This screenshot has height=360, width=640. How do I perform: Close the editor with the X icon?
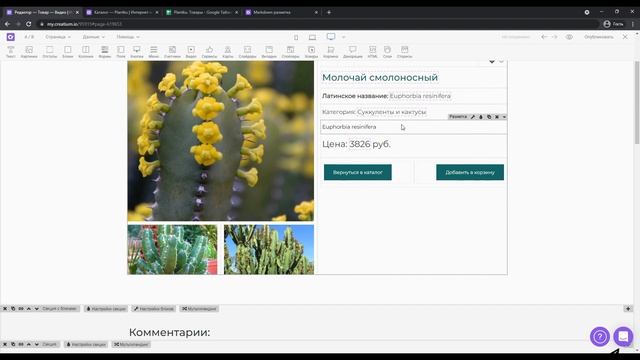[x=625, y=37]
